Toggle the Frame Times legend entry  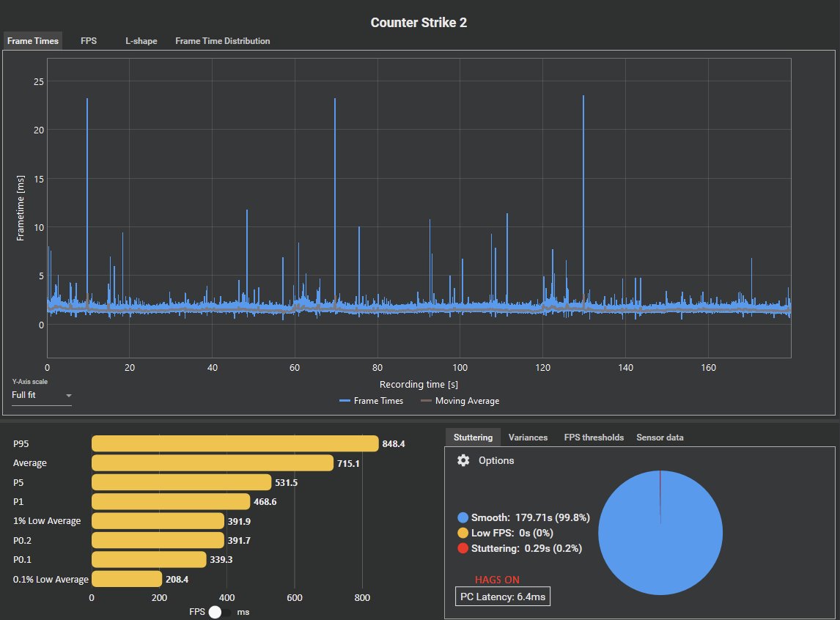371,401
